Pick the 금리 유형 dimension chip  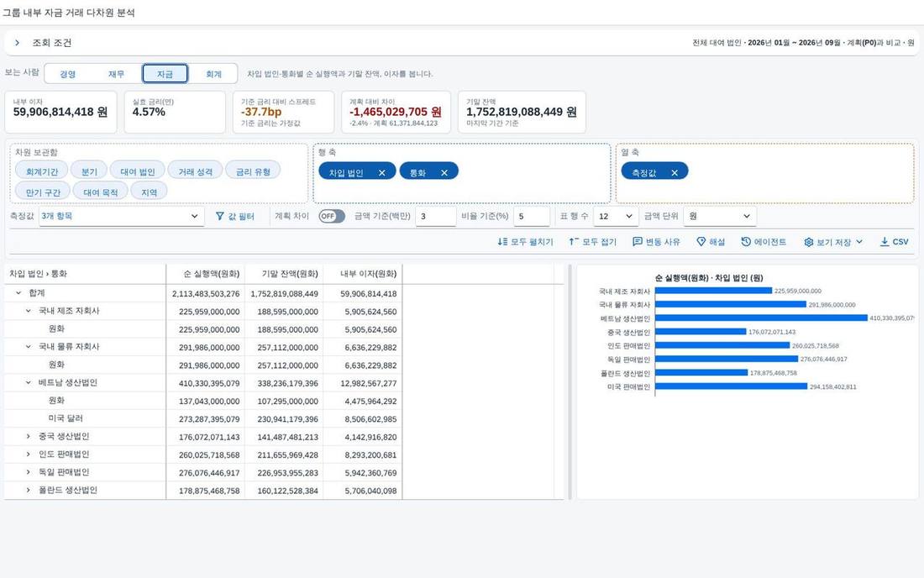[x=253, y=171]
